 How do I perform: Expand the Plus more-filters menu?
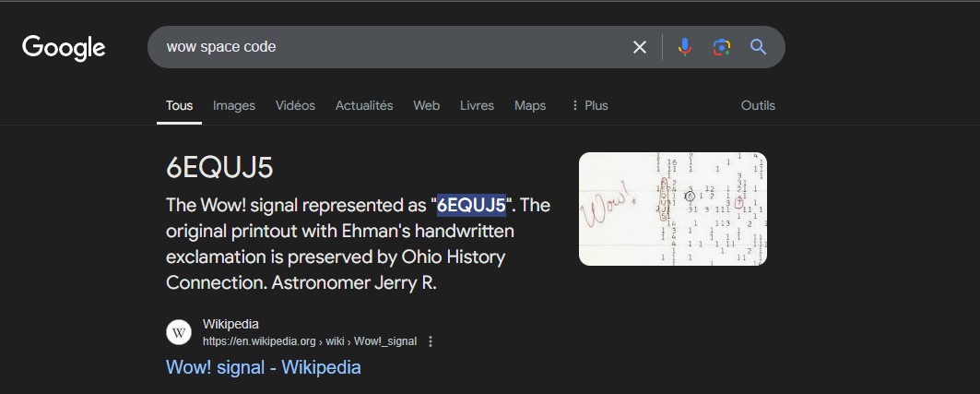point(589,105)
